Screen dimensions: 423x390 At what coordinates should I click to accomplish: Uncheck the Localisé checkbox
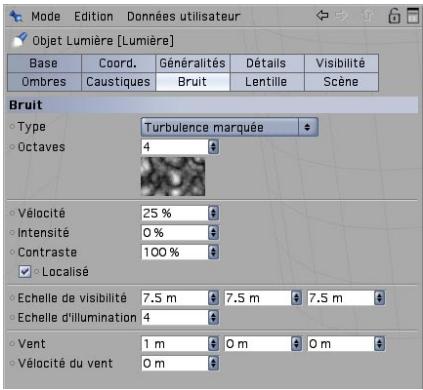point(25,271)
